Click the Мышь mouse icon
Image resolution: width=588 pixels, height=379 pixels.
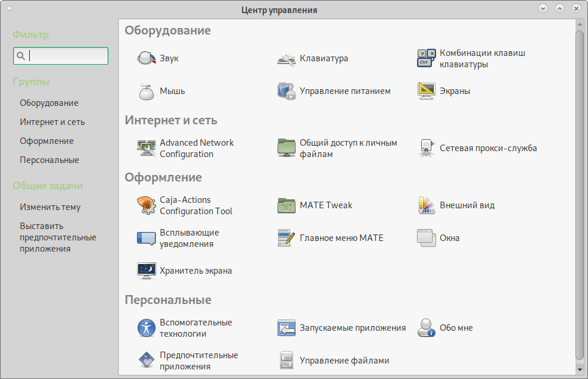[x=146, y=91]
